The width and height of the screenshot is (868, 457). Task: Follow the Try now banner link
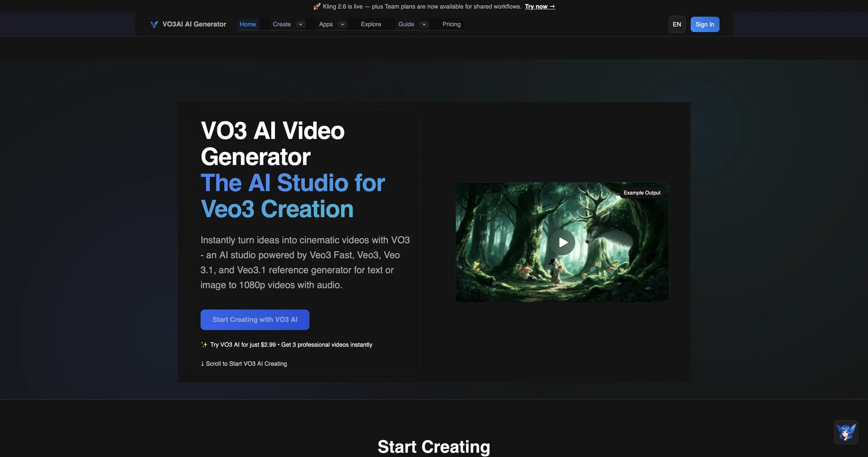(540, 6)
